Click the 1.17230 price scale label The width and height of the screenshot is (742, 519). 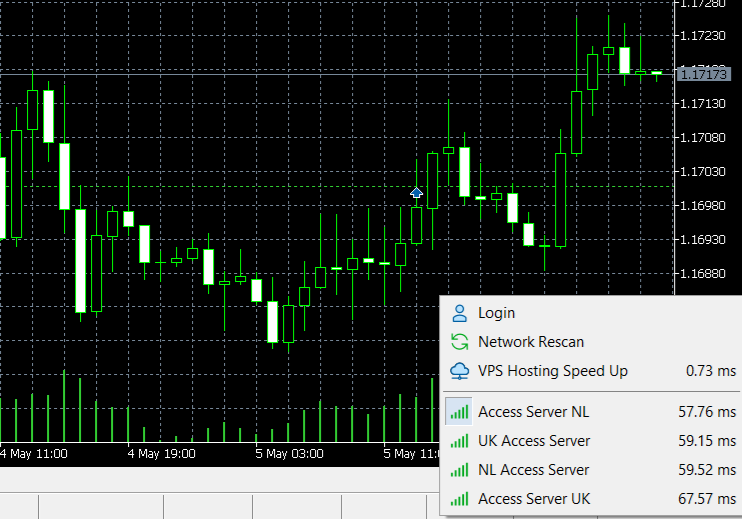pos(702,35)
